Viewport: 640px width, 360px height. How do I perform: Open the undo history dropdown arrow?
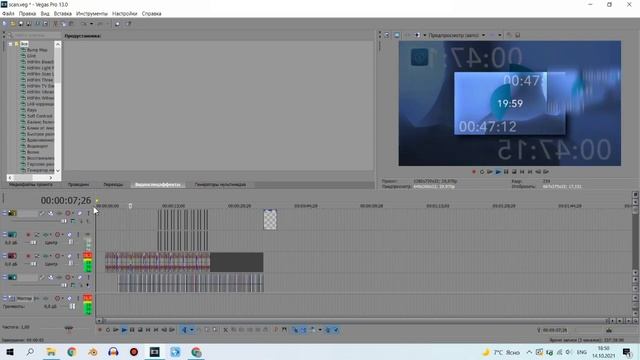91,24
